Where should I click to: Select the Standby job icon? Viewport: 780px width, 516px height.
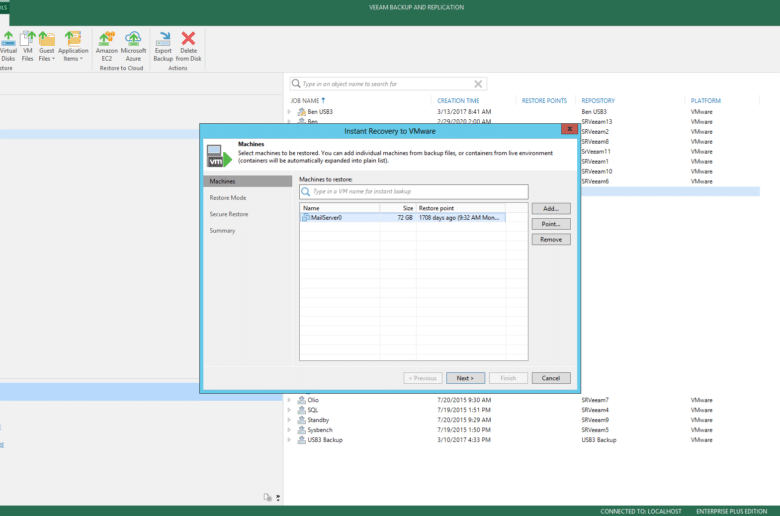point(301,420)
